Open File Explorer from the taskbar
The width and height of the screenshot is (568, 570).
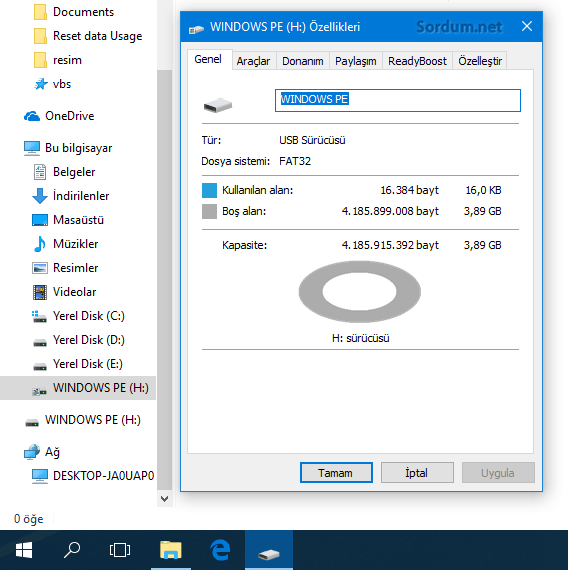pos(171,550)
